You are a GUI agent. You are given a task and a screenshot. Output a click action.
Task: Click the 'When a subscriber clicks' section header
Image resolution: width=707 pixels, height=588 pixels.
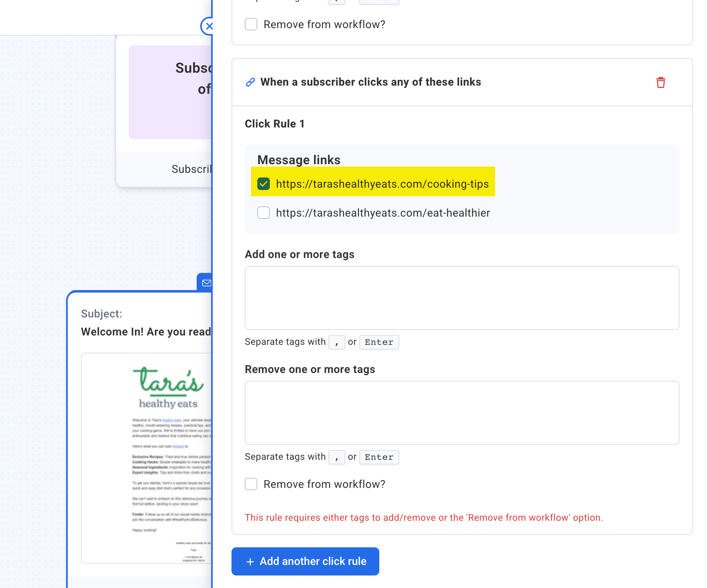point(370,82)
